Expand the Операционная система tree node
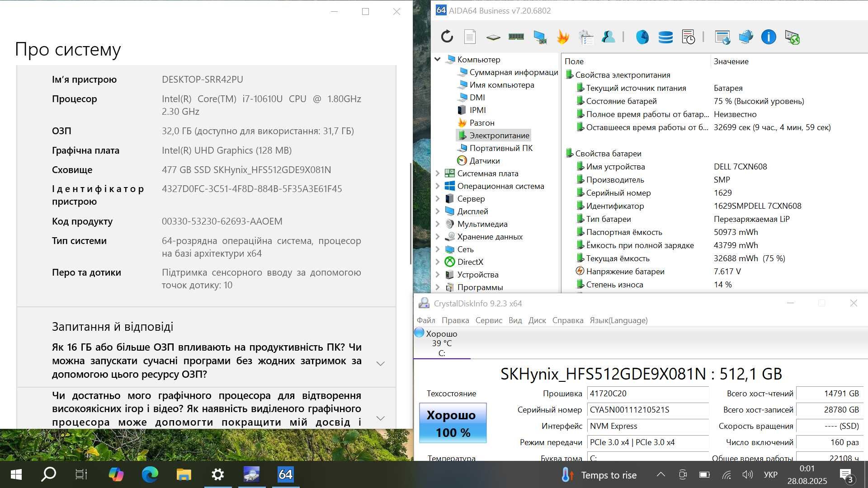This screenshot has width=868, height=488. pyautogui.click(x=437, y=186)
